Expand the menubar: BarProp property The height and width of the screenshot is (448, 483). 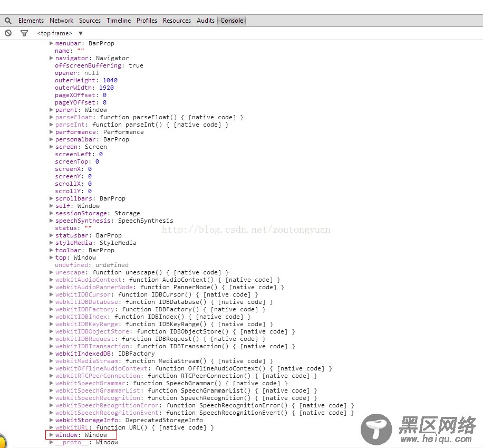tap(51, 43)
